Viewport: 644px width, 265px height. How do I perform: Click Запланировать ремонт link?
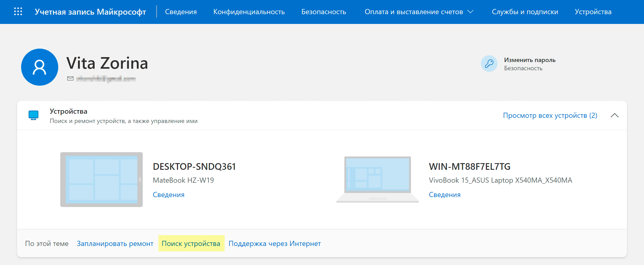115,243
